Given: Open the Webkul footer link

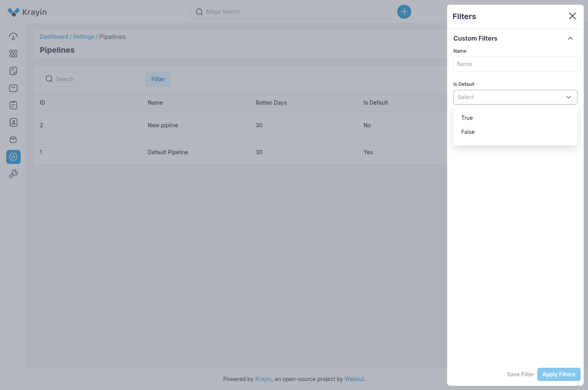Looking at the screenshot, I should (x=354, y=379).
